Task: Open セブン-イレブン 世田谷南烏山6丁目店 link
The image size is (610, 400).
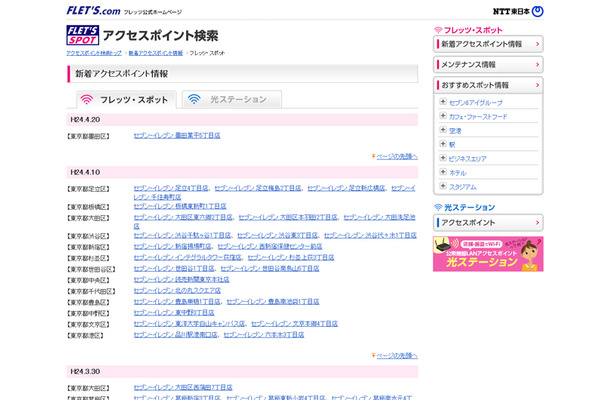Action: (x=270, y=268)
